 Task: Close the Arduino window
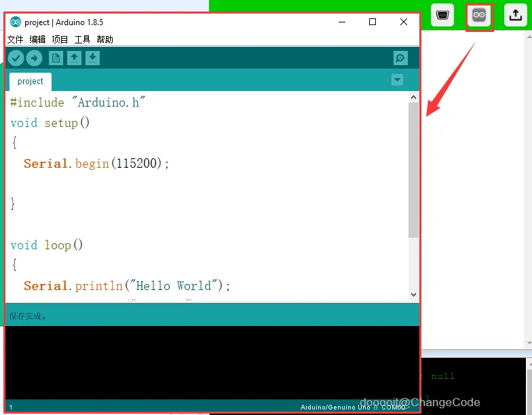click(x=404, y=22)
